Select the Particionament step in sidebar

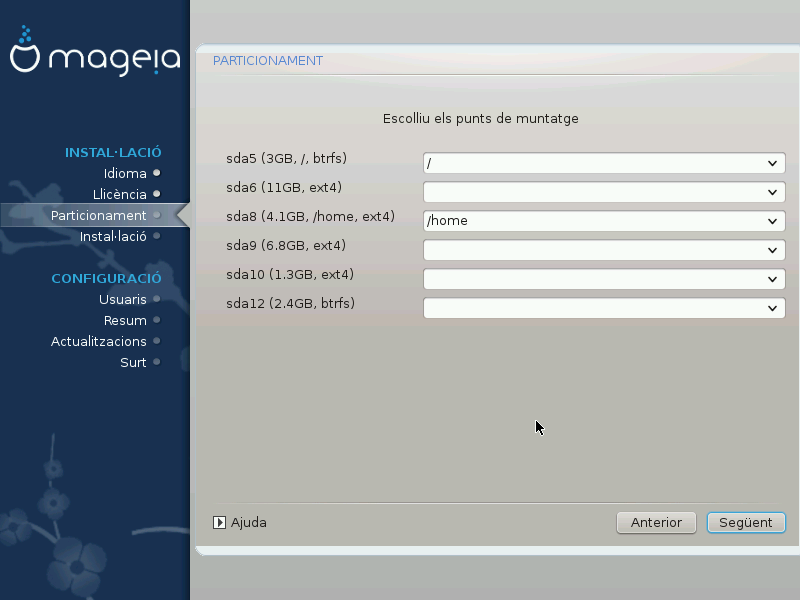[x=98, y=215]
